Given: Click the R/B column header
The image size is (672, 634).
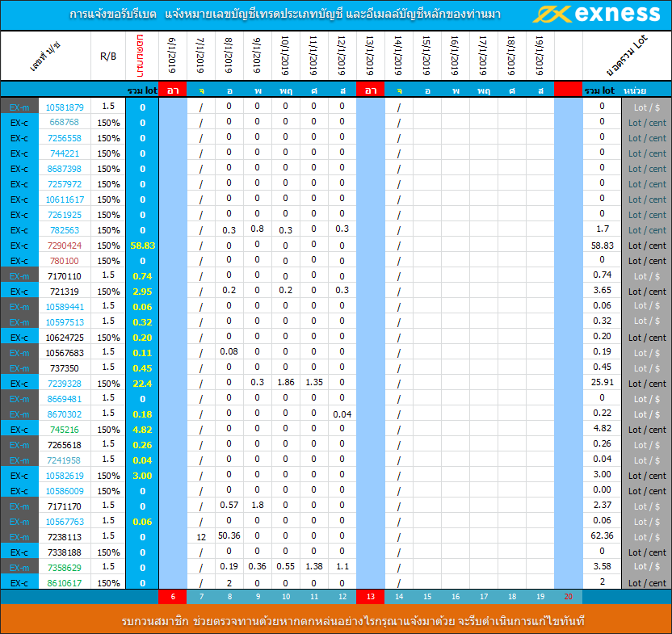Looking at the screenshot, I should click(108, 57).
